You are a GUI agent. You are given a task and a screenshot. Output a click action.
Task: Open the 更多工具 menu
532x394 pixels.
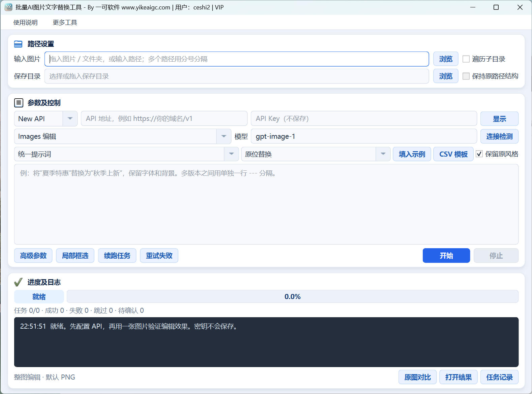tap(65, 23)
